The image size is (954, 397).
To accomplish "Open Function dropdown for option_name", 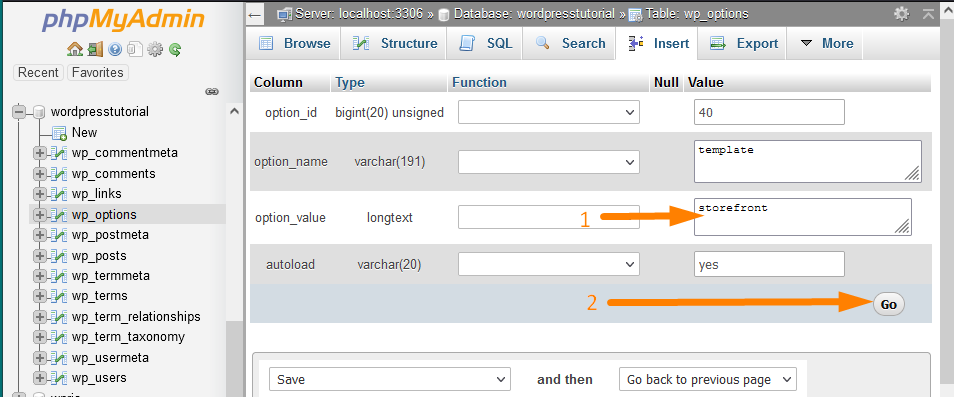I will [549, 162].
